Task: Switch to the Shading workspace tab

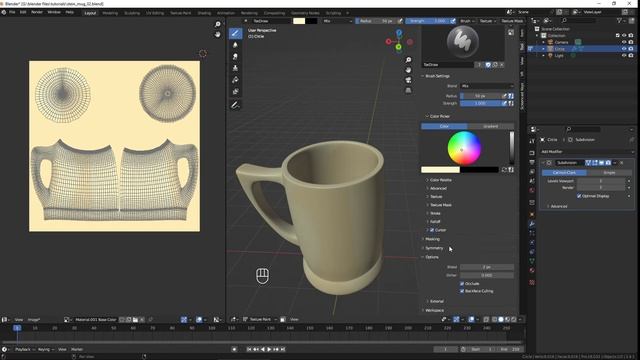Action: [x=204, y=13]
